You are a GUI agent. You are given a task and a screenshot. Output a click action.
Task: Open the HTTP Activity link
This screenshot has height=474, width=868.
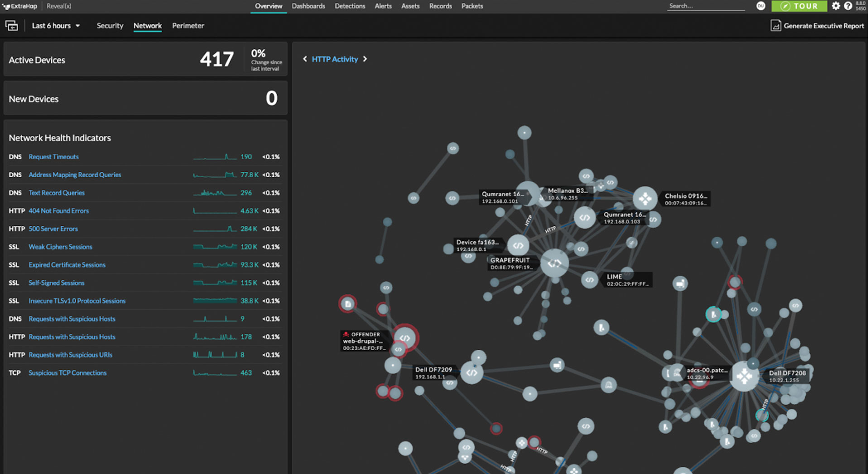(335, 59)
